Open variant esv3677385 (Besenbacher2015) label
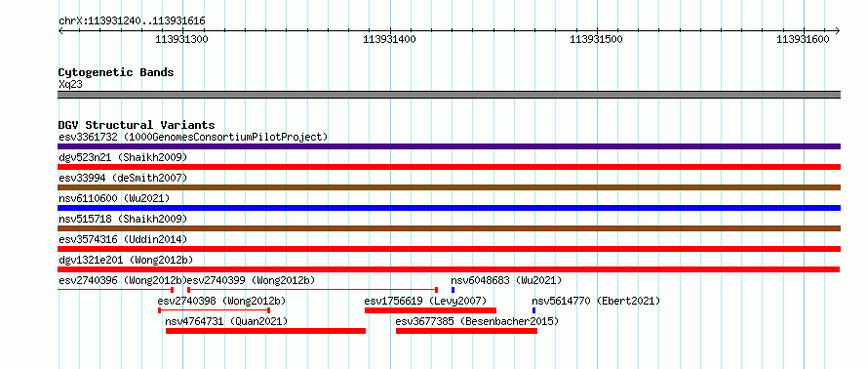 point(477,321)
